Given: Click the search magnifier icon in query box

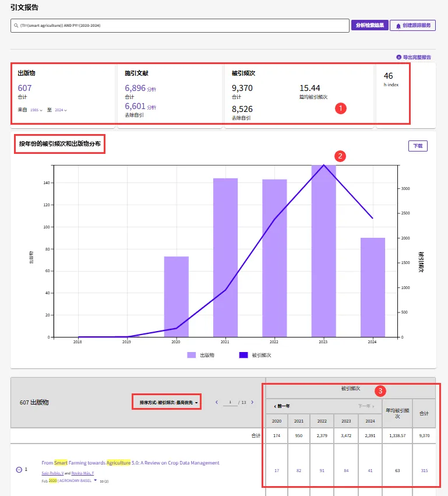Looking at the screenshot, I should (x=15, y=26).
